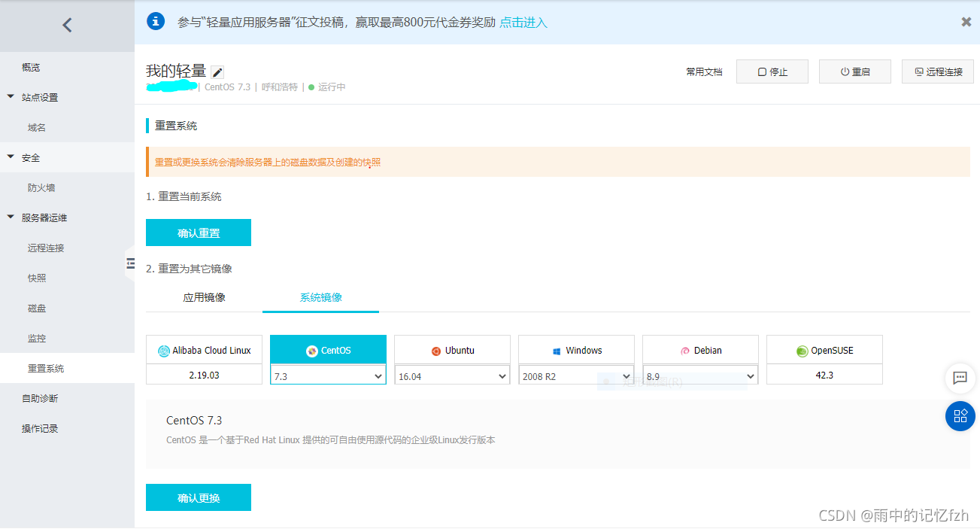Collapse sidebar using back chevron icon
Screen dimensions: 980x529
point(67,25)
